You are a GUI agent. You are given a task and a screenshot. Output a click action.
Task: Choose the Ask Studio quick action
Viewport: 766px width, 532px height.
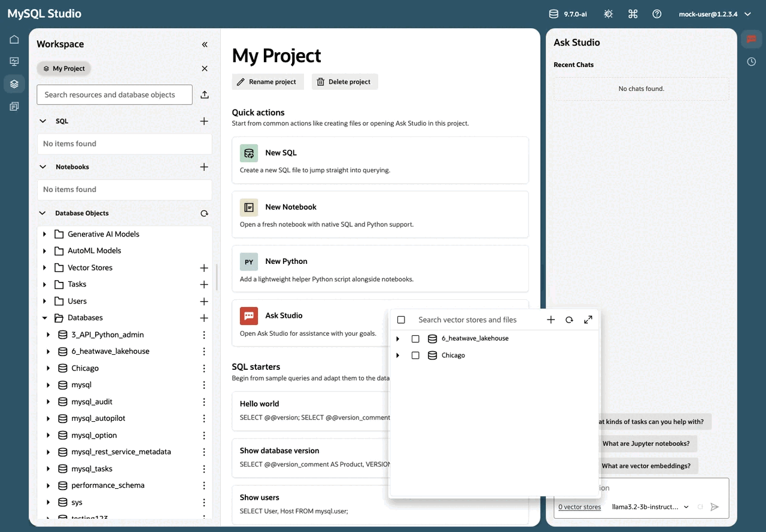[311, 323]
